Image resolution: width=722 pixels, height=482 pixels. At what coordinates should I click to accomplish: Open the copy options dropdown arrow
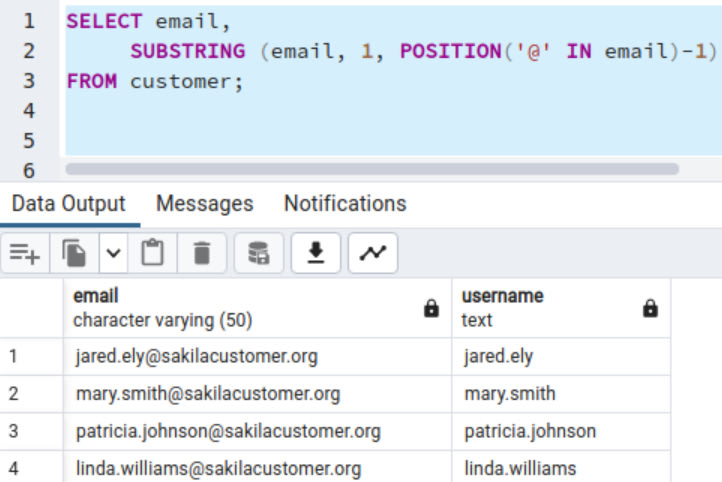coord(113,254)
